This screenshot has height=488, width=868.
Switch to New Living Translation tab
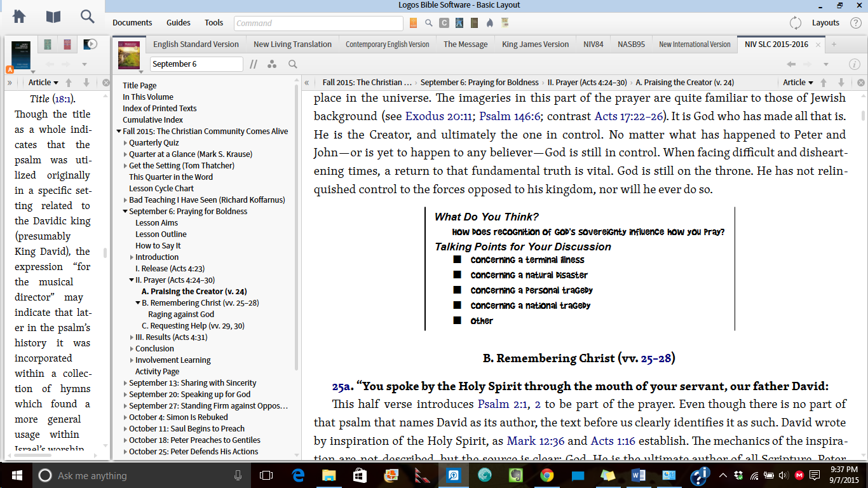pos(292,44)
